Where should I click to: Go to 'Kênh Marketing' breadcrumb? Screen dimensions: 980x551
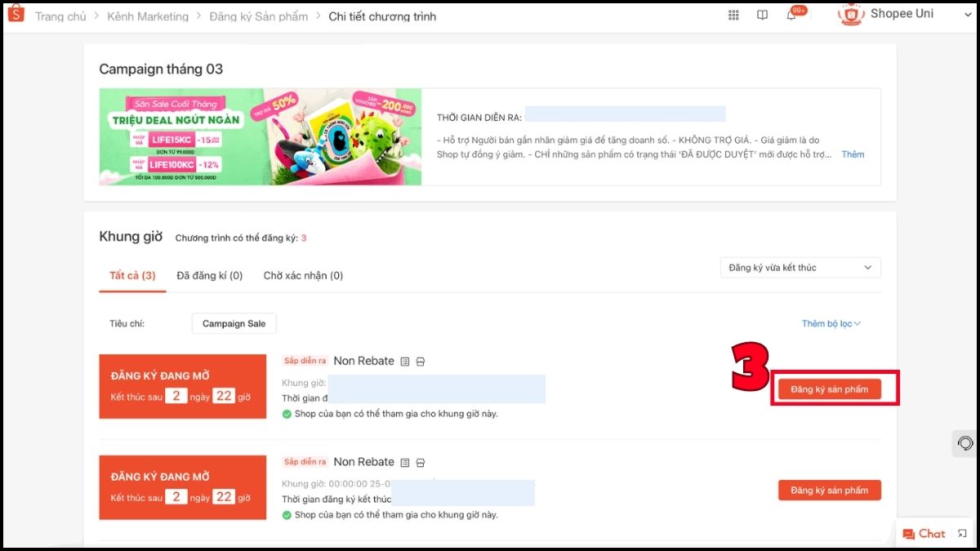148,16
